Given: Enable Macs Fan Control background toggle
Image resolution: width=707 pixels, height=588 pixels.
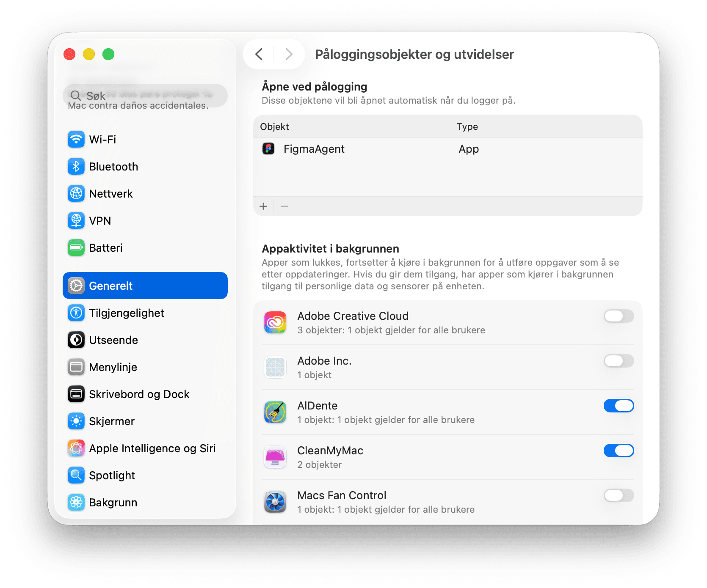Looking at the screenshot, I should [619, 495].
